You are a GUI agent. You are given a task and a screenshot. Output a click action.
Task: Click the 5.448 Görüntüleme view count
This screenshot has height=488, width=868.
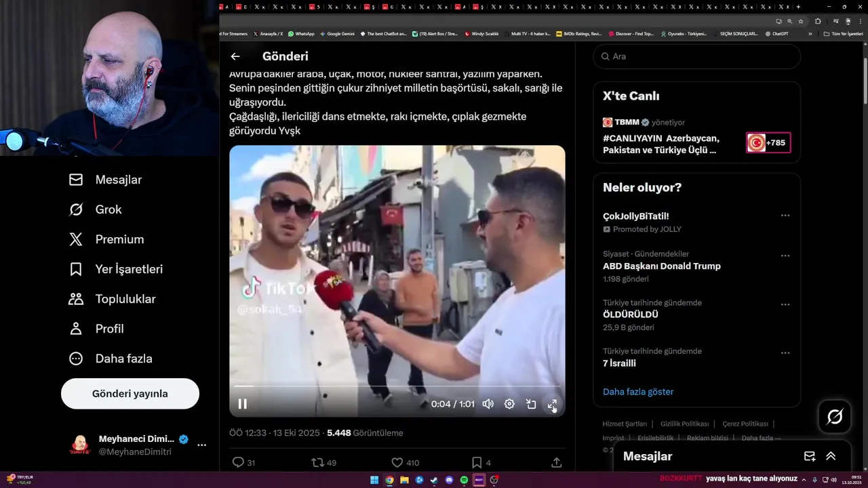pyautogui.click(x=365, y=432)
